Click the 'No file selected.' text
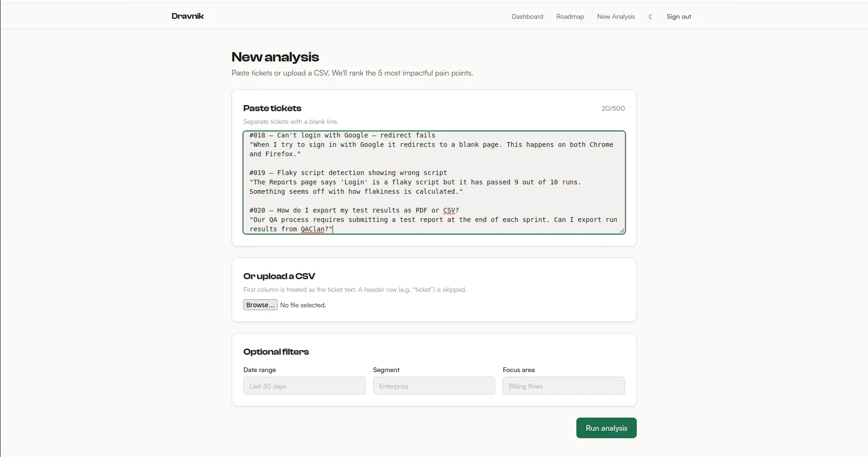Viewport: 868px width, 457px height. tap(303, 305)
